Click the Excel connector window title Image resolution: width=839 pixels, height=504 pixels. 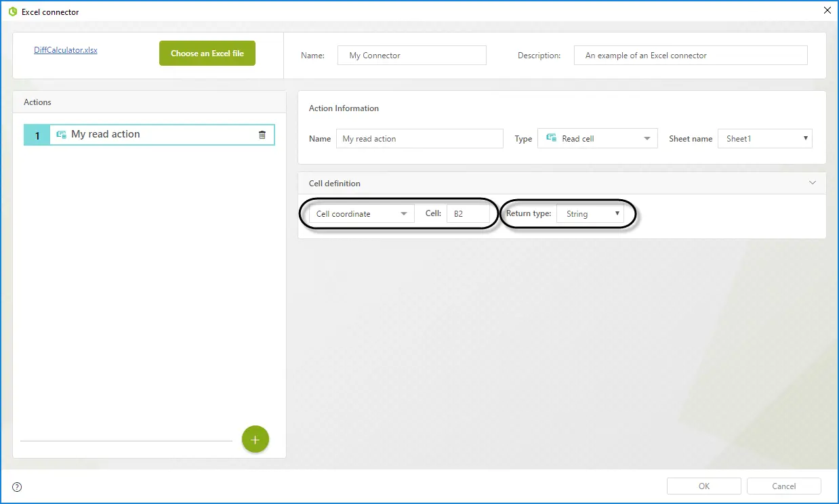coord(50,12)
